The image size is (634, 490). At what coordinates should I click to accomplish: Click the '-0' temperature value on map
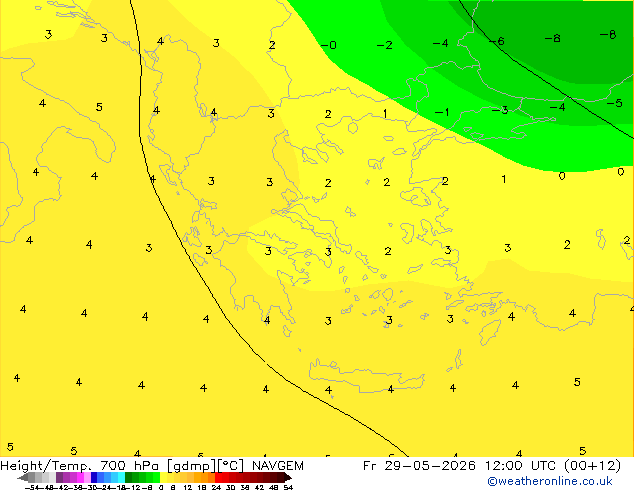[x=328, y=45]
